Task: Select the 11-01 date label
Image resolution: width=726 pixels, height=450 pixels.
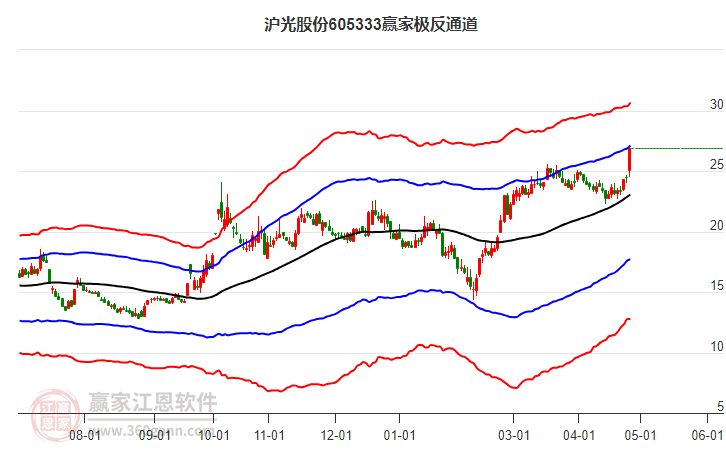Action: [x=269, y=436]
